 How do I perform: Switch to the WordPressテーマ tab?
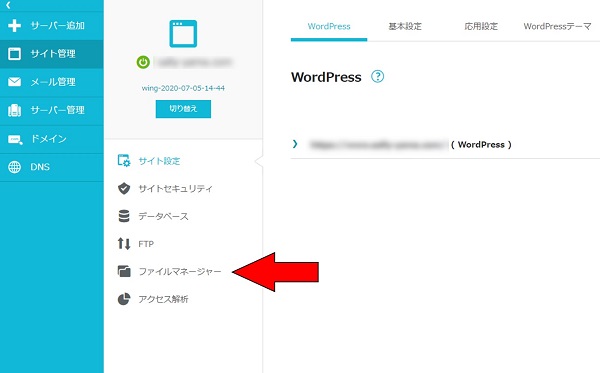pos(557,26)
